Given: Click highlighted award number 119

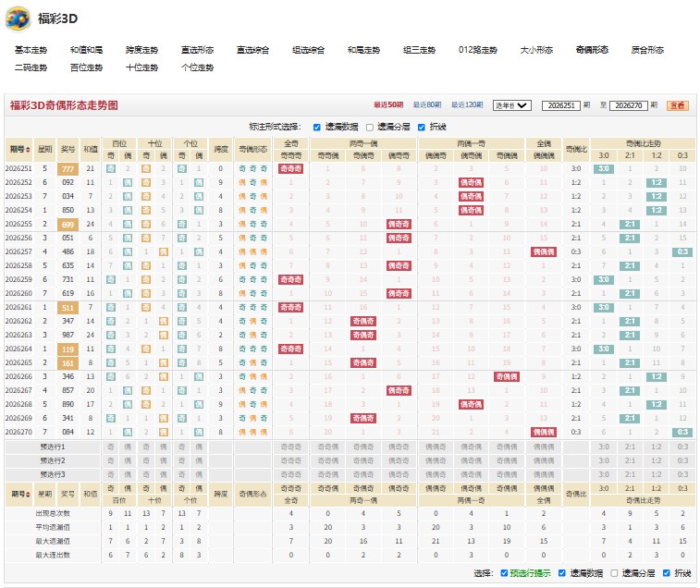Looking at the screenshot, I should [x=68, y=349].
